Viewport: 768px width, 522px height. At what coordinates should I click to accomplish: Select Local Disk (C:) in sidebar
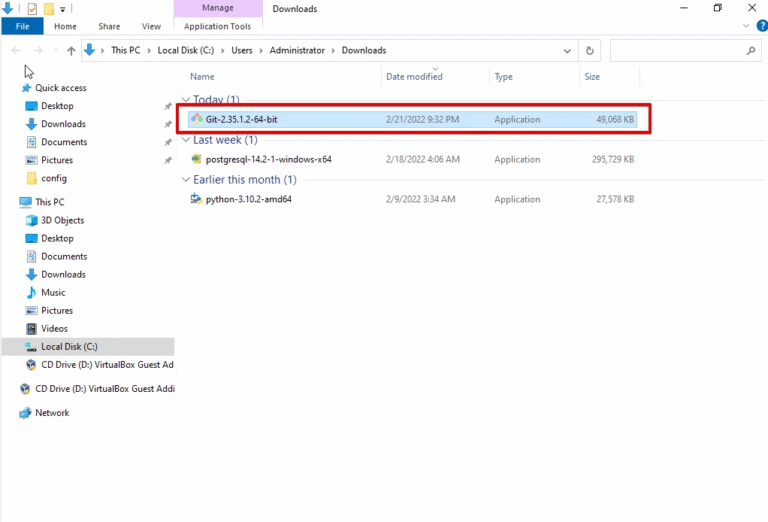pos(88,347)
